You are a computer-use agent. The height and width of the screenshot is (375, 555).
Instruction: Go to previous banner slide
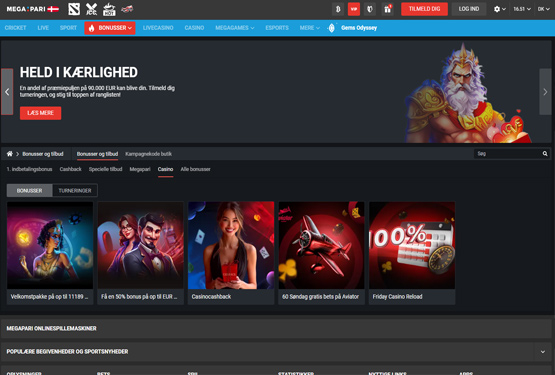click(7, 92)
